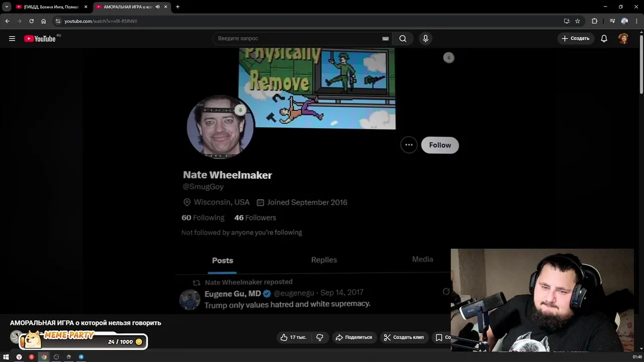The width and height of the screenshot is (644, 362).
Task: Click the Eugene Gu avatar thumbnail
Action: 190,300
